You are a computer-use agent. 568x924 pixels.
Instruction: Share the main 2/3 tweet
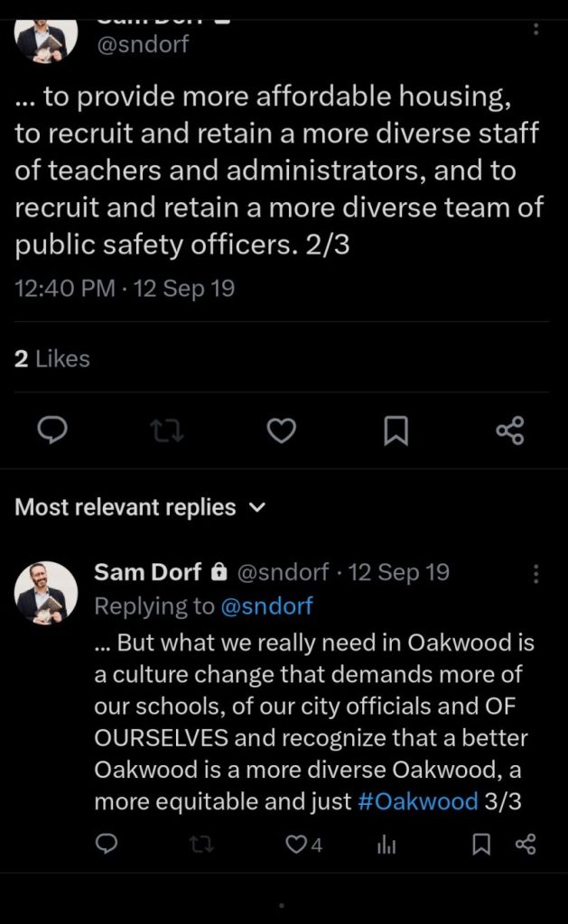pyautogui.click(x=510, y=430)
